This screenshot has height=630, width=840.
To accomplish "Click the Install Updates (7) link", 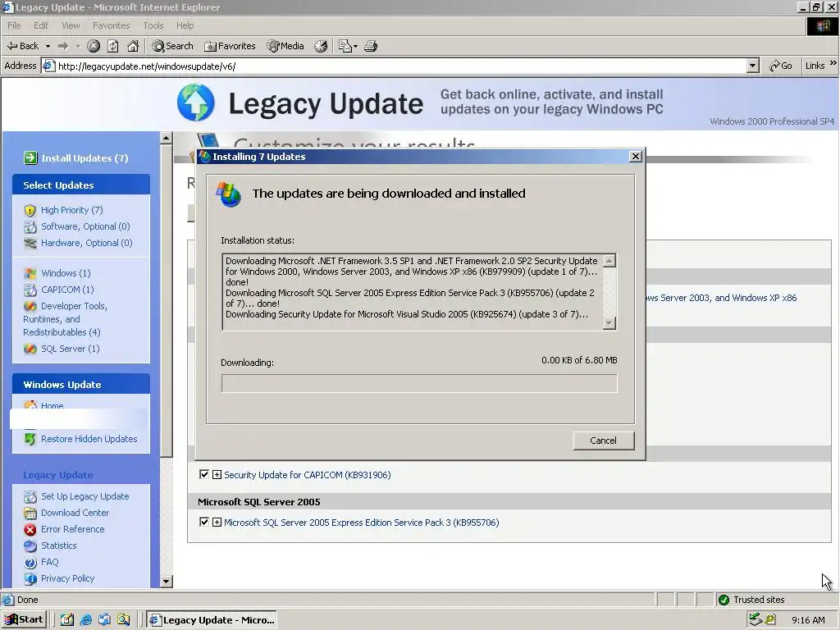I will tap(84, 158).
